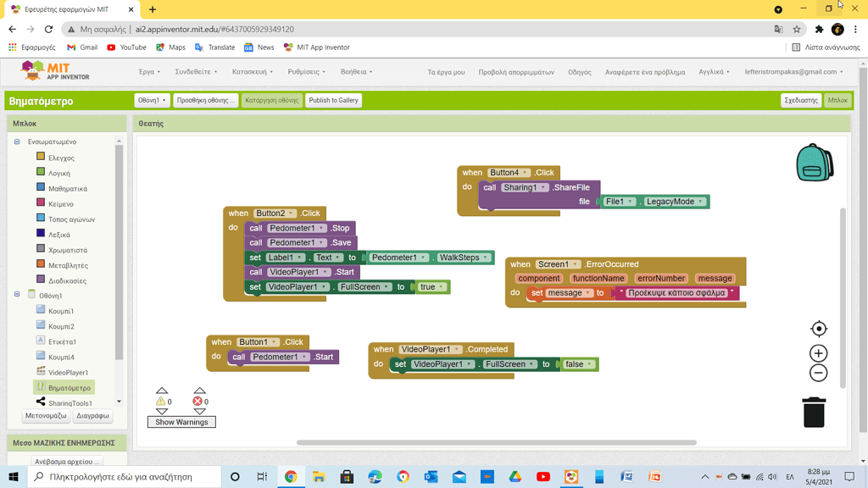Zoom out with the minus icon
Image resolution: width=868 pixels, height=488 pixels.
[x=819, y=373]
